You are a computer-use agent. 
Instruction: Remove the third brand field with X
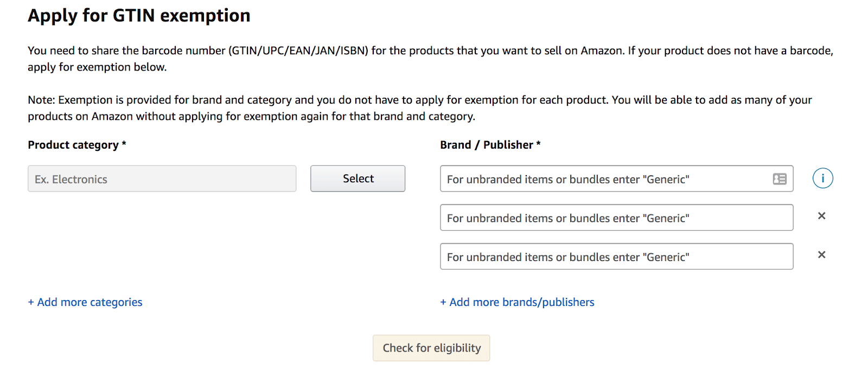[821, 255]
